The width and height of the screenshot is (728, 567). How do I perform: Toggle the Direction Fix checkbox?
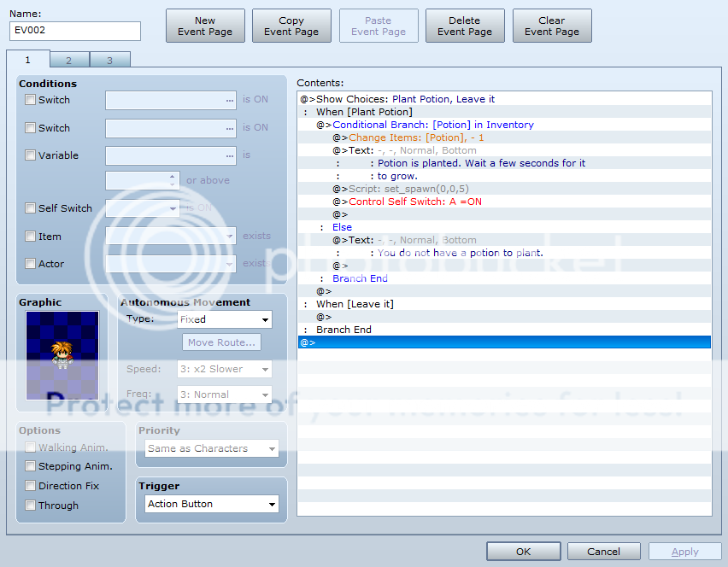click(x=31, y=486)
